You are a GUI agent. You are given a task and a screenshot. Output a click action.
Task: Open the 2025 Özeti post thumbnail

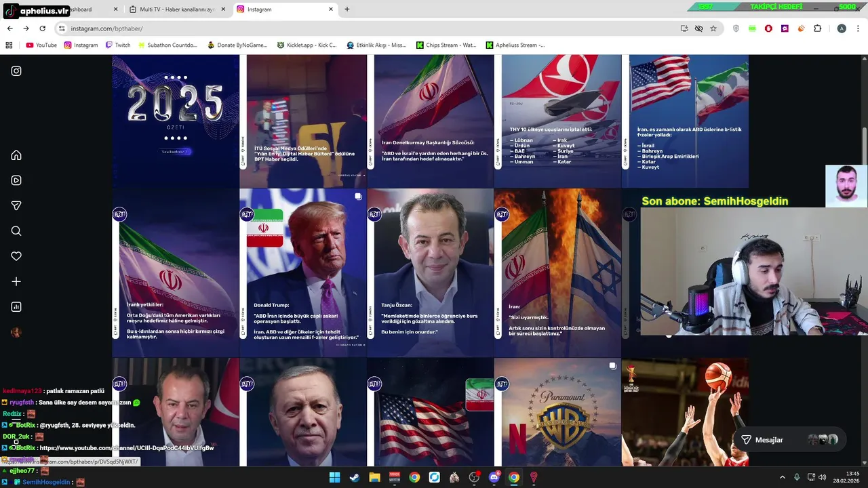(x=176, y=121)
